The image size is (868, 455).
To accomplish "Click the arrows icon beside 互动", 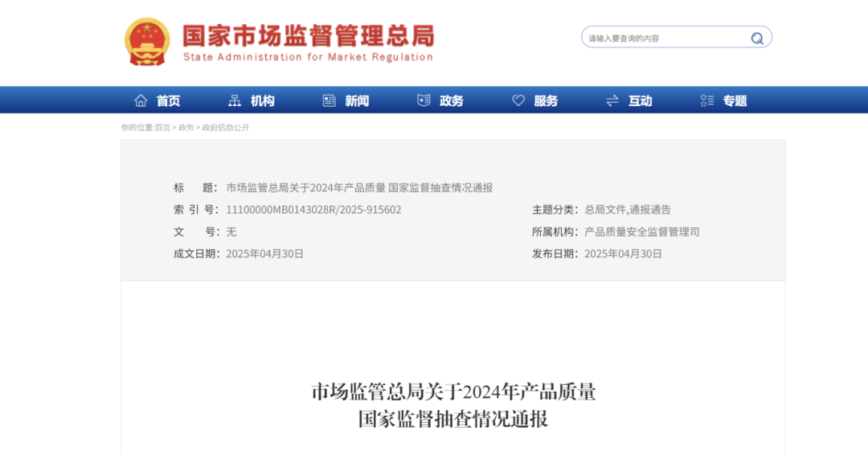I will 612,100.
